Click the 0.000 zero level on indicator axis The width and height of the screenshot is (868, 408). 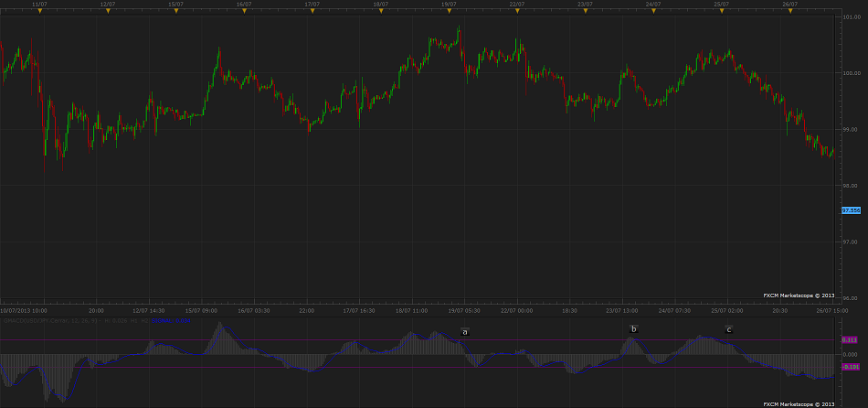tap(851, 354)
